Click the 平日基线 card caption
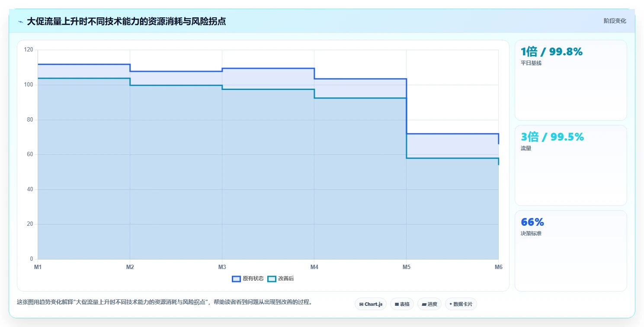This screenshot has width=644, height=327. [x=531, y=63]
